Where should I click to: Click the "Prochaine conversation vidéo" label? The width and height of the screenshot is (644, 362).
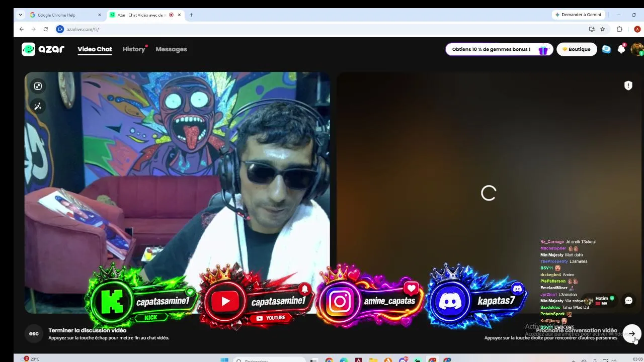[x=577, y=330]
